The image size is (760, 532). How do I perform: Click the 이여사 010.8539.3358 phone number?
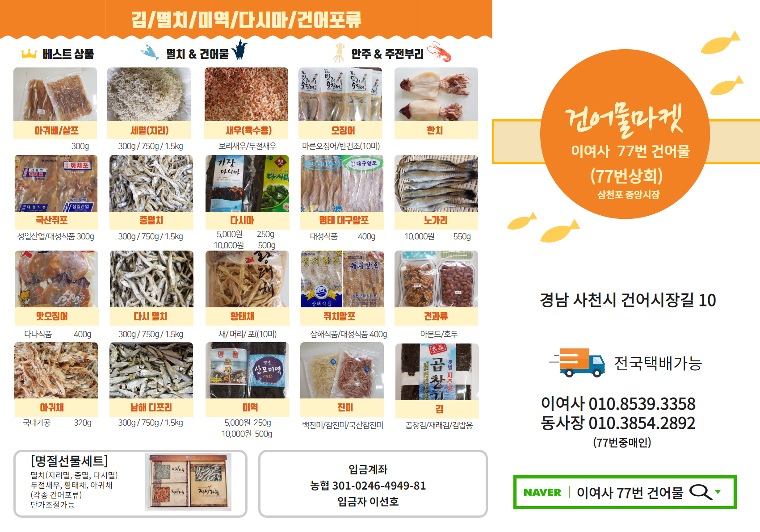618,404
